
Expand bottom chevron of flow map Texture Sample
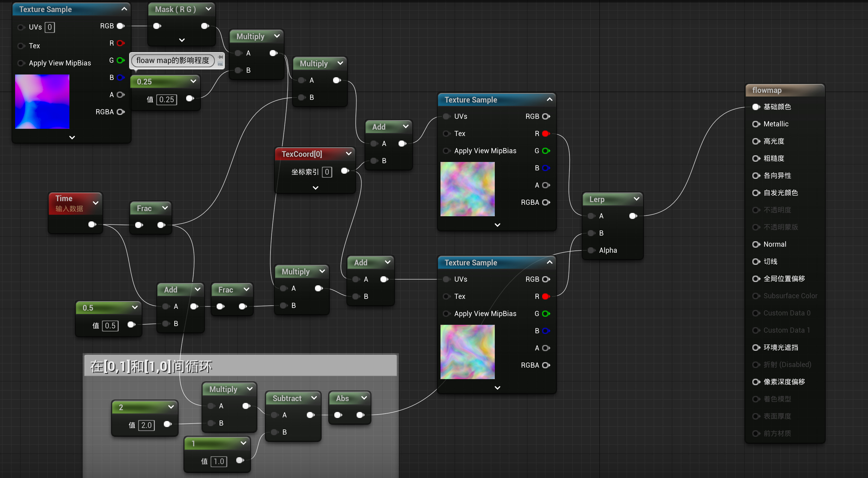[72, 138]
